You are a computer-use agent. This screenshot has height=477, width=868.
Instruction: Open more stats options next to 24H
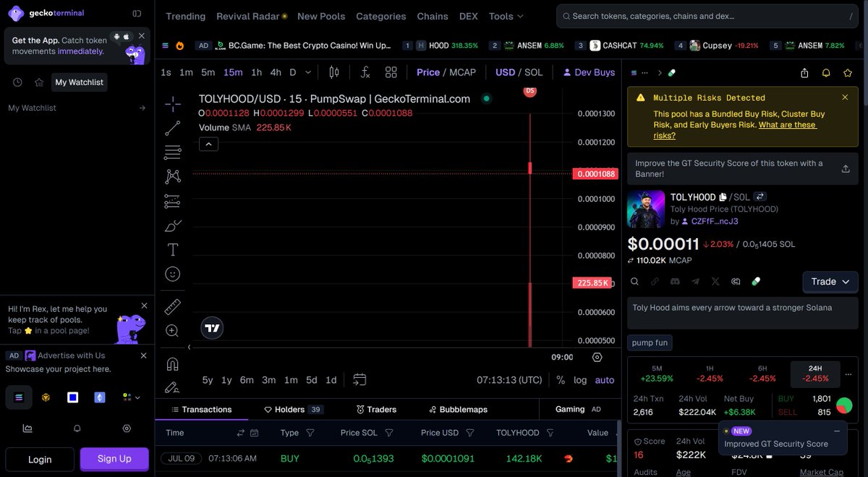pyautogui.click(x=848, y=374)
